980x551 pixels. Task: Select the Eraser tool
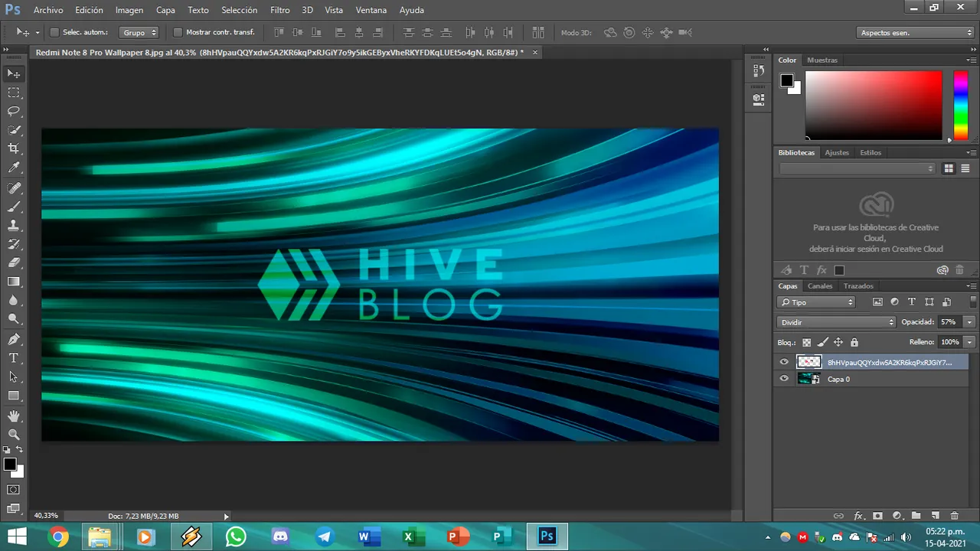coord(14,263)
